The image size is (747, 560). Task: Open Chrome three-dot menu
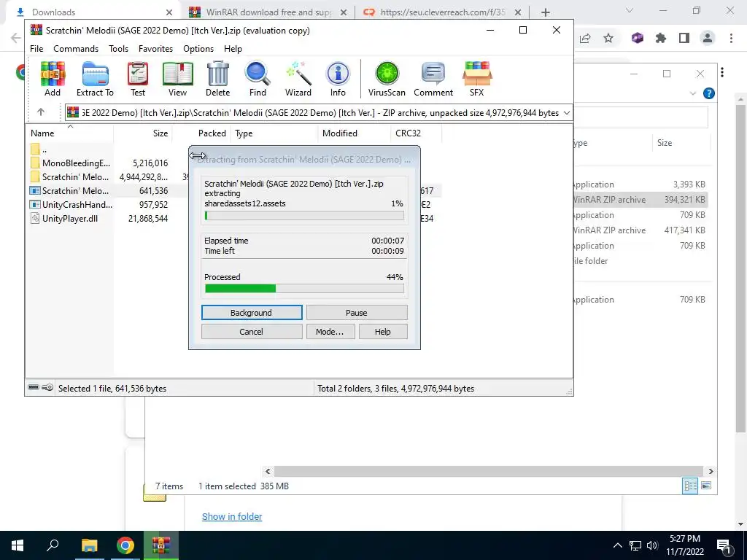(731, 38)
